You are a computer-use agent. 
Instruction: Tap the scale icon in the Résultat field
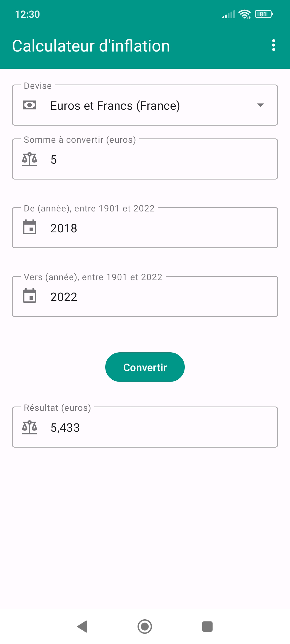tap(30, 427)
